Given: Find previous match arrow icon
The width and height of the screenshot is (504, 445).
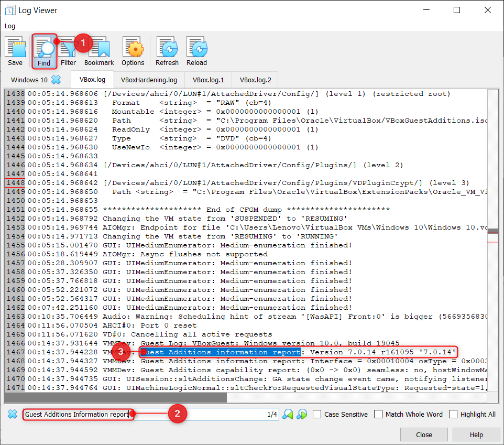Looking at the screenshot, I should pyautogui.click(x=288, y=414).
